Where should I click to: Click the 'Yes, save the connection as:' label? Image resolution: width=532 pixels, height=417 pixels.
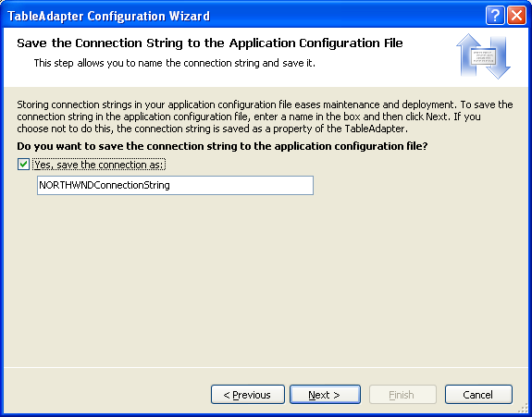(x=99, y=165)
